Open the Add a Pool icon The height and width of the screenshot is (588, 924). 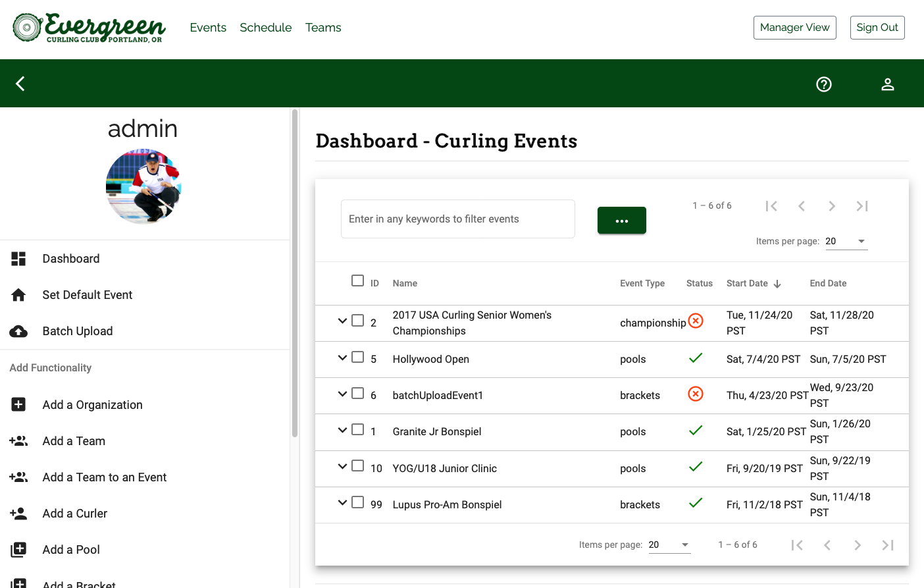pyautogui.click(x=18, y=549)
